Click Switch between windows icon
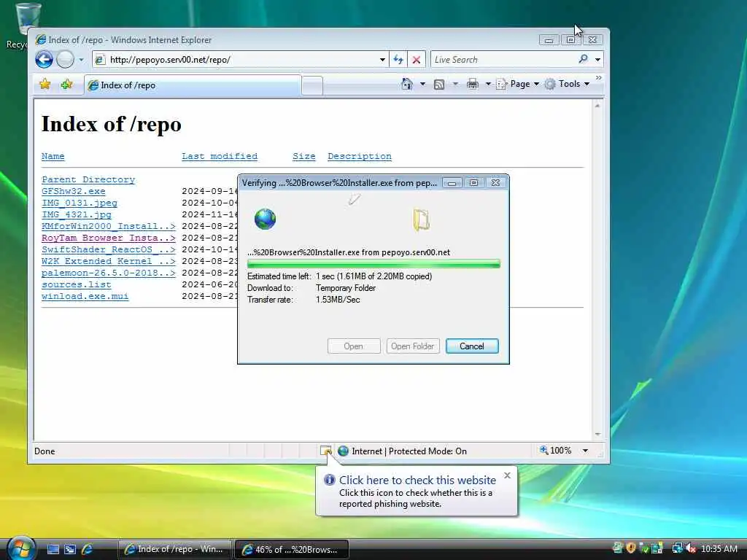 pos(70,549)
